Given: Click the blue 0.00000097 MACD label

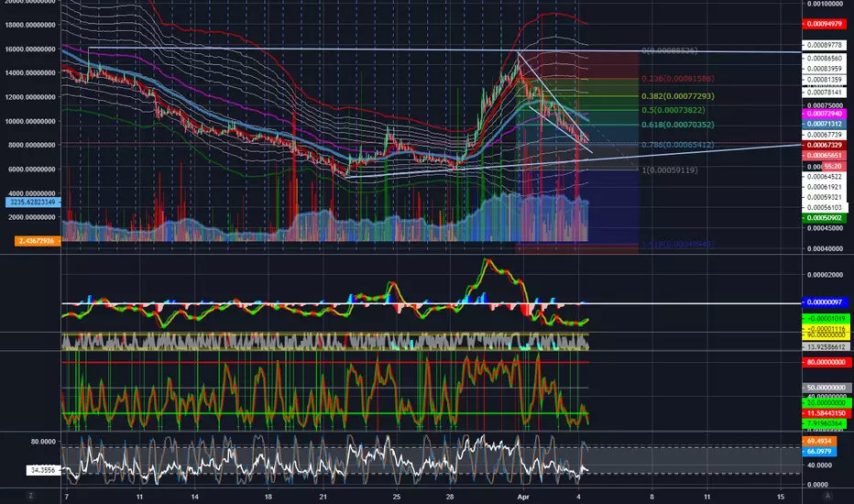Looking at the screenshot, I should coord(825,301).
